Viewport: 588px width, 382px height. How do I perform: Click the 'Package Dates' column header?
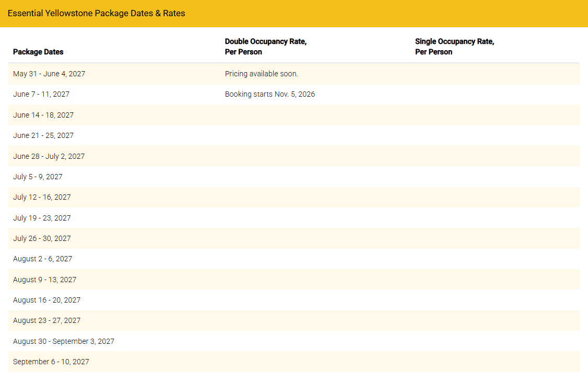(38, 52)
